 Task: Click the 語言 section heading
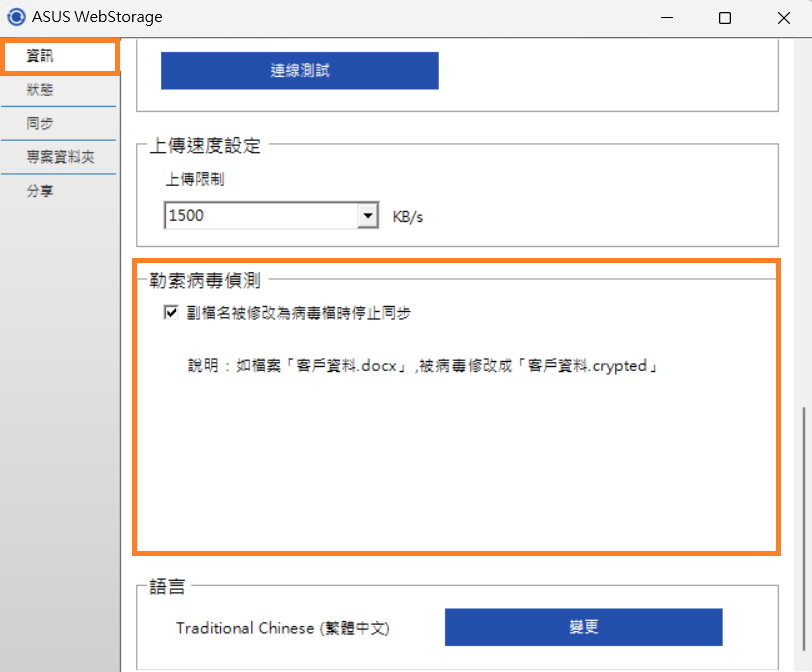(x=167, y=587)
